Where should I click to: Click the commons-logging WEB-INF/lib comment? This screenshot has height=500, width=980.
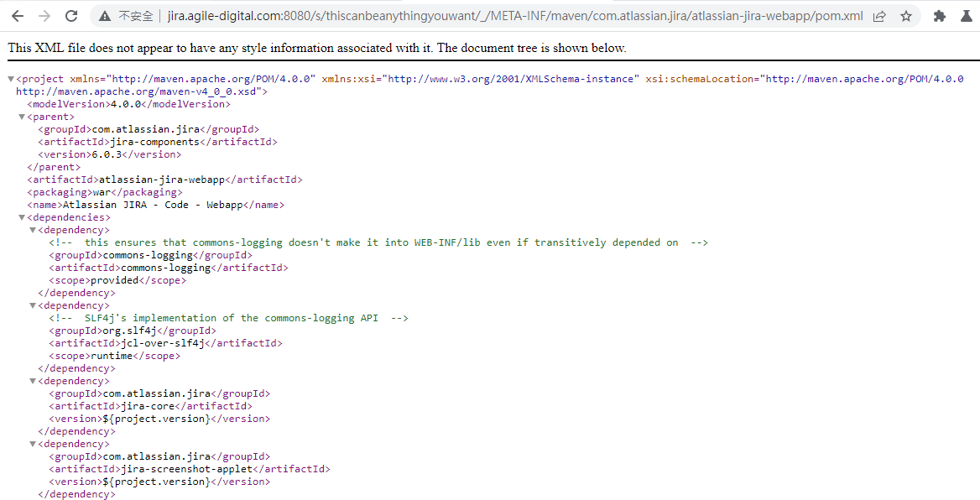click(x=378, y=242)
